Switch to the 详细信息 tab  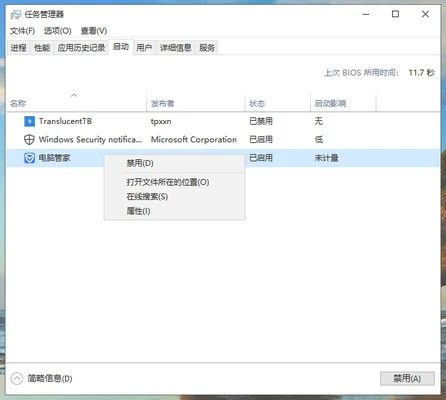(x=176, y=48)
